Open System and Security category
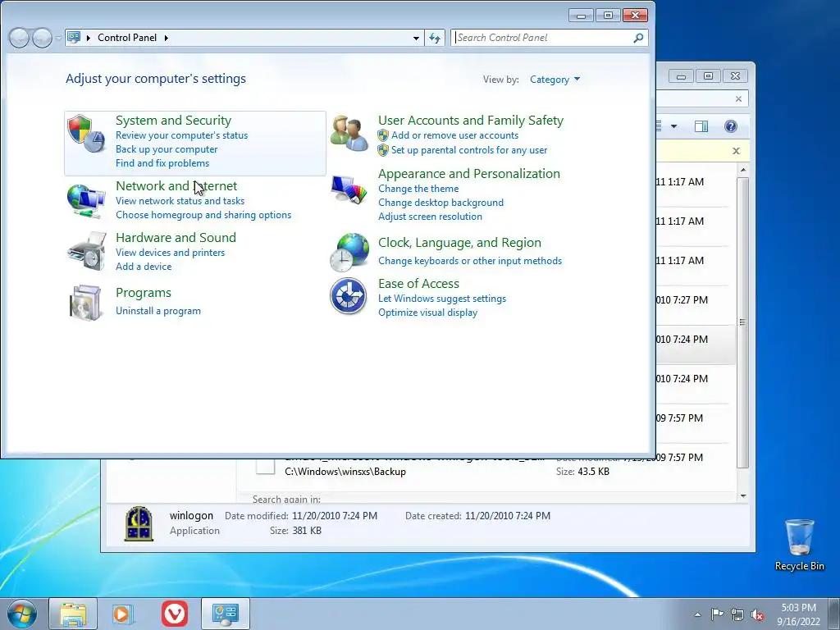Screen dimensions: 840x630 pyautogui.click(x=174, y=121)
